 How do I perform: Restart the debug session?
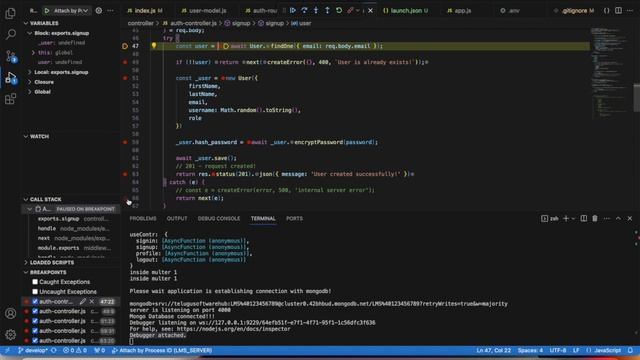[339, 11]
